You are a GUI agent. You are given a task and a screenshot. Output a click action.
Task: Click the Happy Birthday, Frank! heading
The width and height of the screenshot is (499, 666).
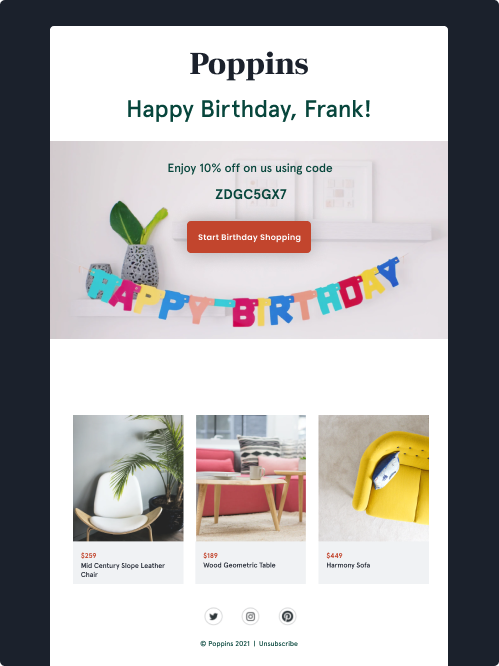[x=249, y=110]
